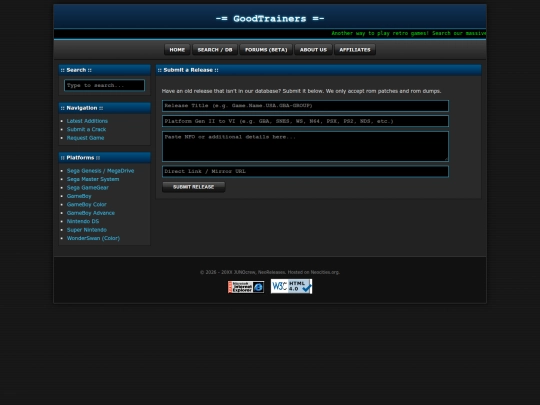
Task: Open the GameBoy Advance platform link
Action: (x=91, y=213)
